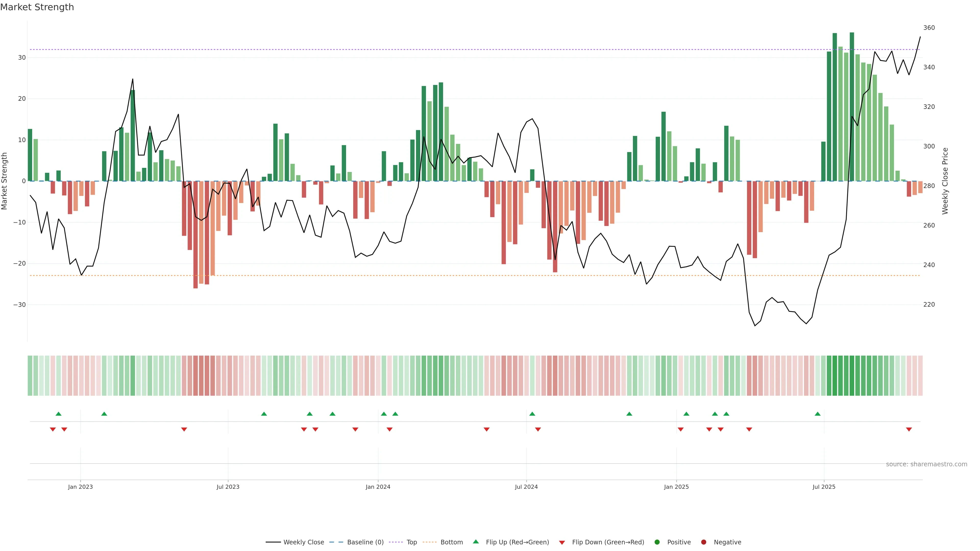Viewport: 980px width, 551px height.
Task: Click the Market Strength chart title
Action: click(x=37, y=7)
